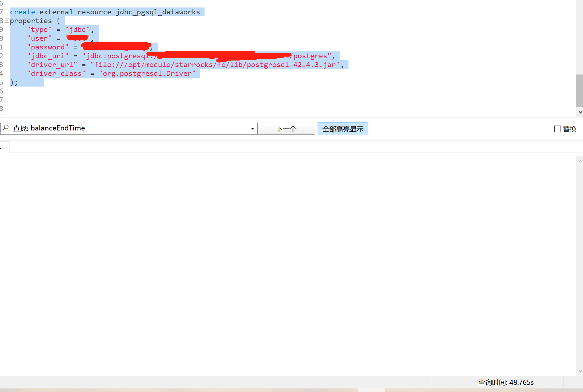This screenshot has height=392, width=583.
Task: Click the results panel scroll-up arrow
Action: (580, 161)
